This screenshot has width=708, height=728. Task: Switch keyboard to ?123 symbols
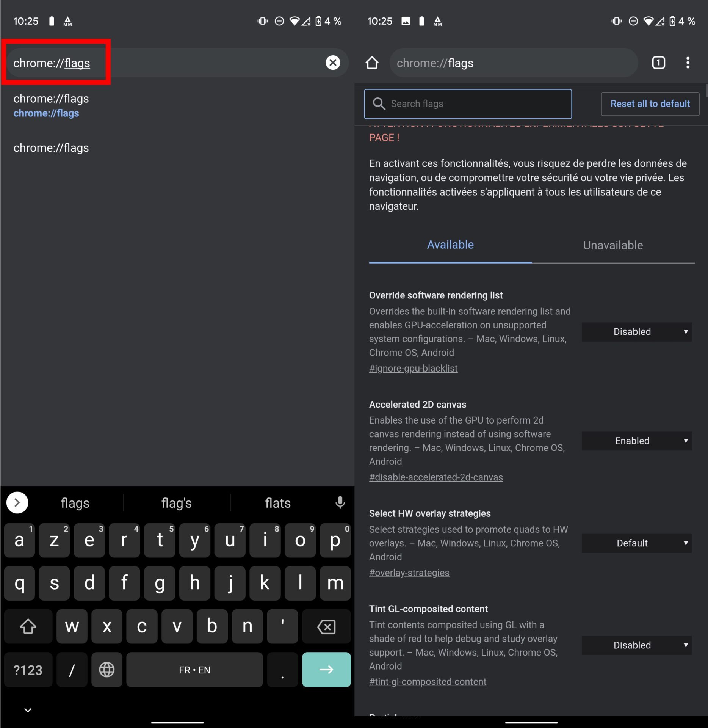click(x=28, y=670)
